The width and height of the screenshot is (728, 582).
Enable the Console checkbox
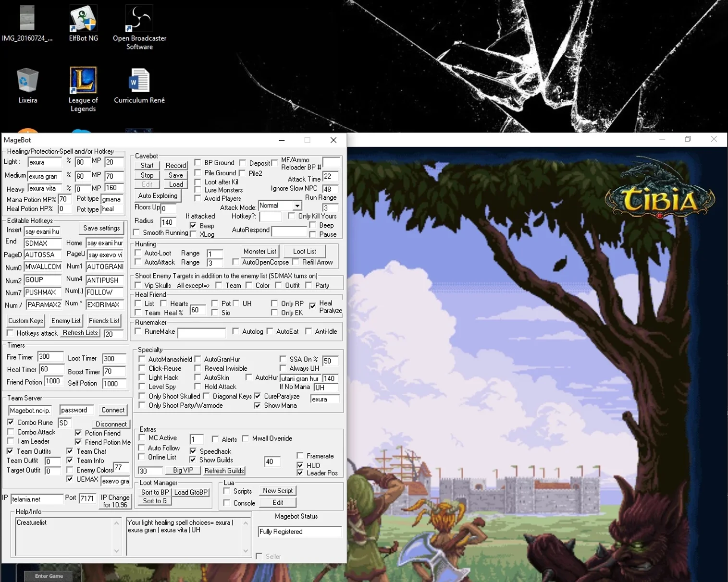pyautogui.click(x=227, y=503)
